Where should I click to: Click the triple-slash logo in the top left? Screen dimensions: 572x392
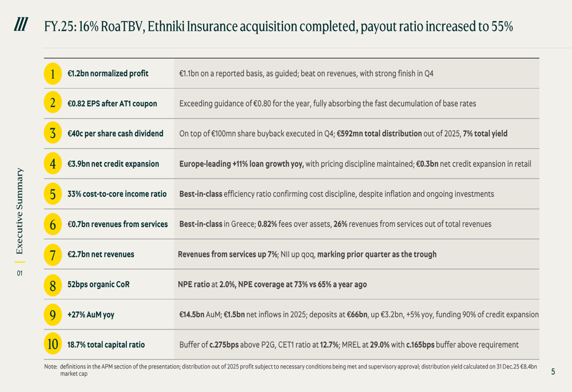point(21,24)
